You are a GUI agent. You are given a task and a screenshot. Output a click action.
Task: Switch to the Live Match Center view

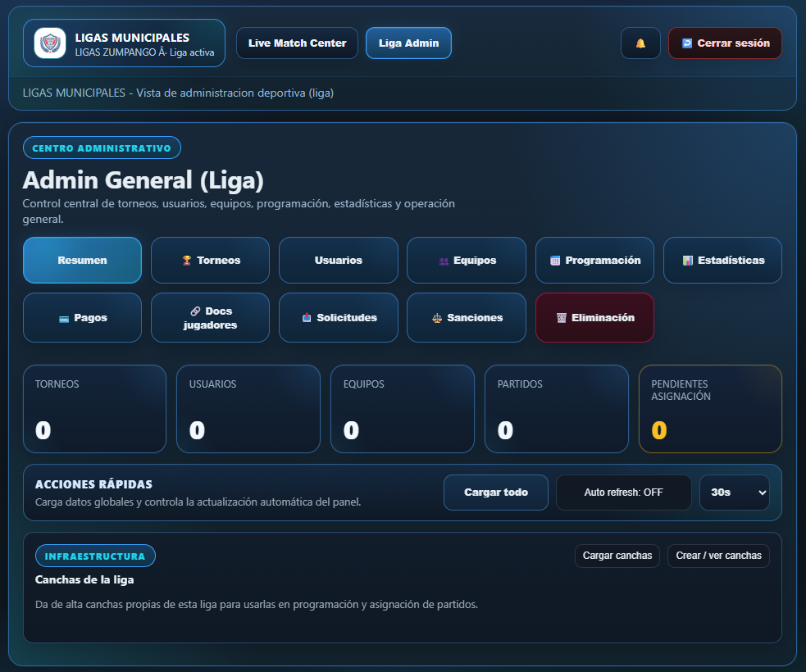click(x=297, y=43)
